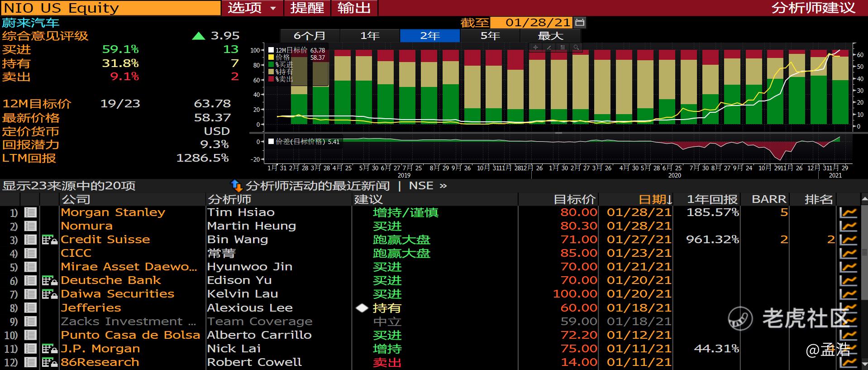The width and height of the screenshot is (868, 370).
Task: Click the diamond marker in the Jefferies recommendation
Action: coord(362,308)
